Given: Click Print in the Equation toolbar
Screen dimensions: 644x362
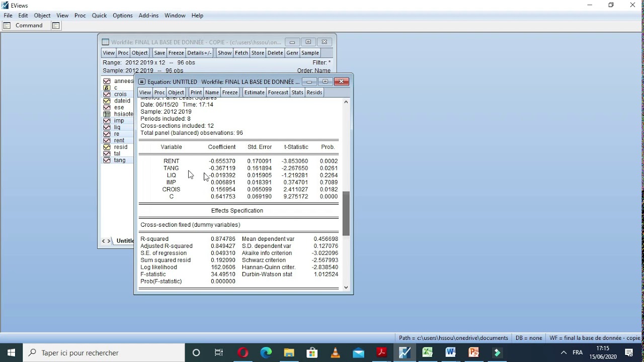Looking at the screenshot, I should (196, 93).
